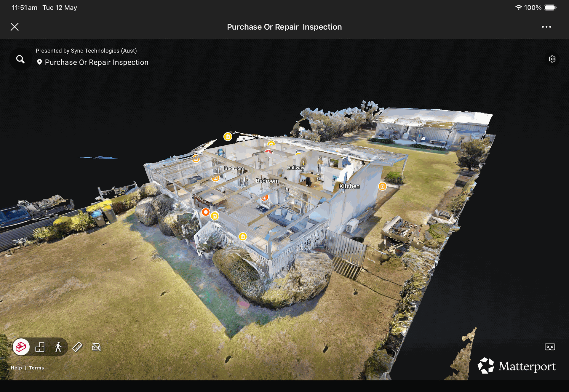
Task: Click the Kitchen room label
Action: coord(349,186)
